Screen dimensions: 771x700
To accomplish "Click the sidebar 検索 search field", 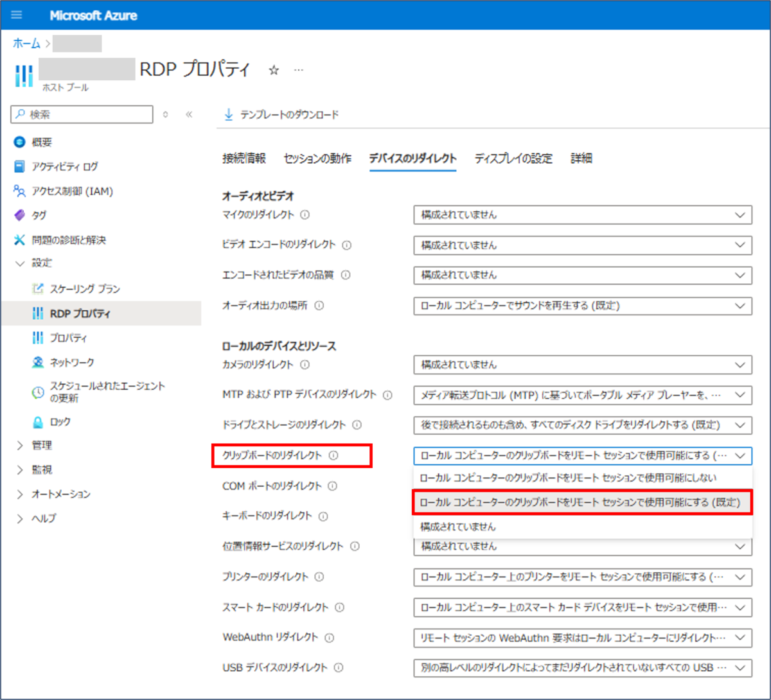I will [82, 114].
